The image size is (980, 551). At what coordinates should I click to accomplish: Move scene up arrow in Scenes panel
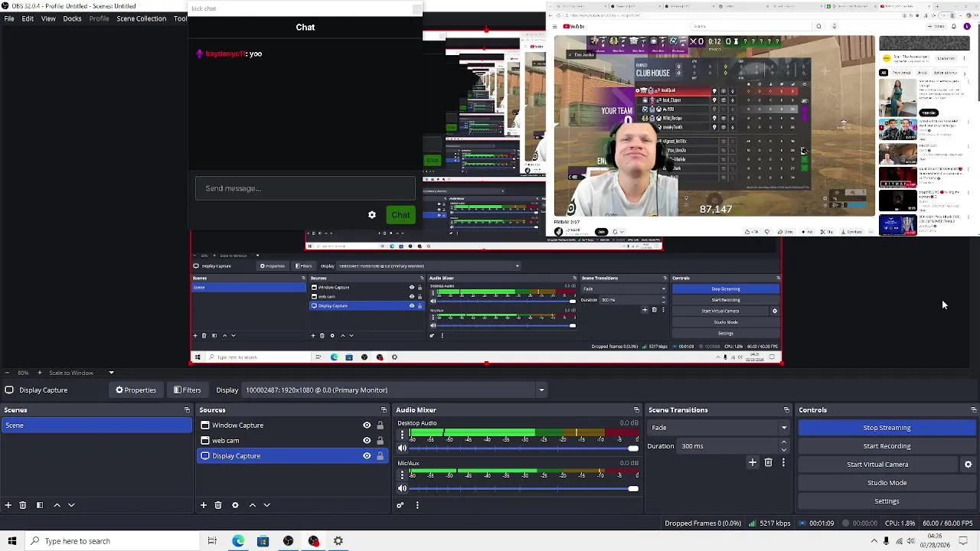[x=57, y=505]
